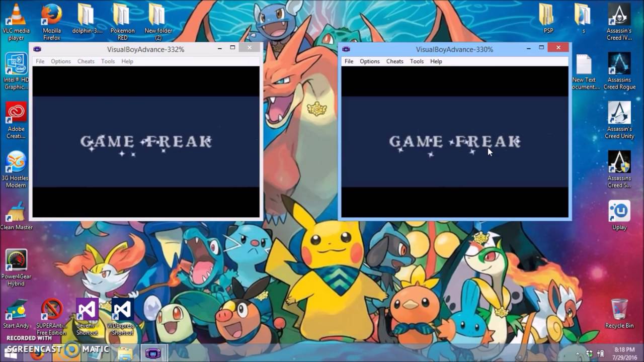Click the Assassin's Creed IV desktop icon
The image size is (644, 362).
click(619, 22)
